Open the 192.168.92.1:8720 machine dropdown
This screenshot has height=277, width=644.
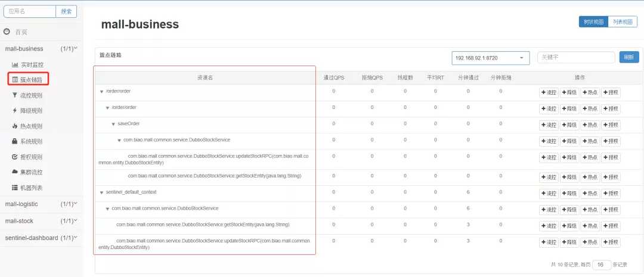(490, 58)
